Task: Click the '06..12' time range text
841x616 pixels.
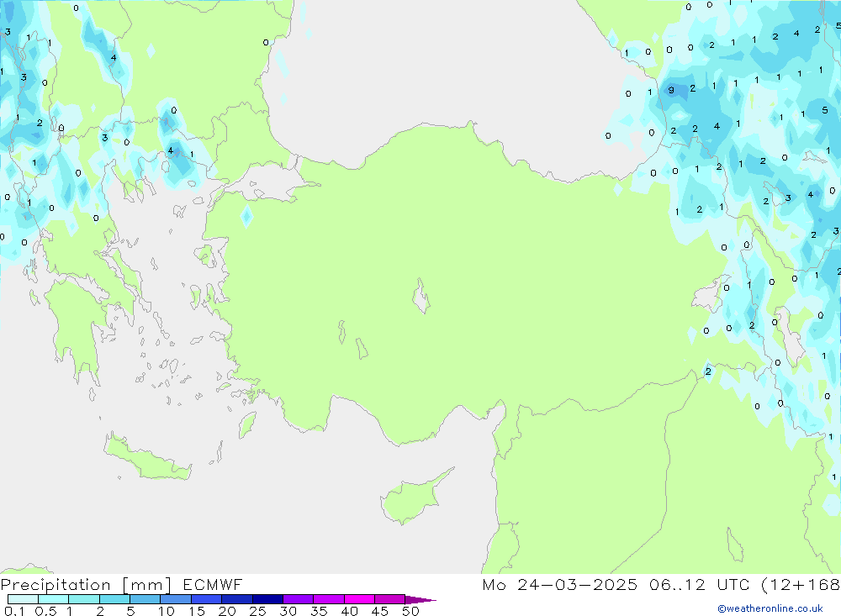Action: (676, 584)
